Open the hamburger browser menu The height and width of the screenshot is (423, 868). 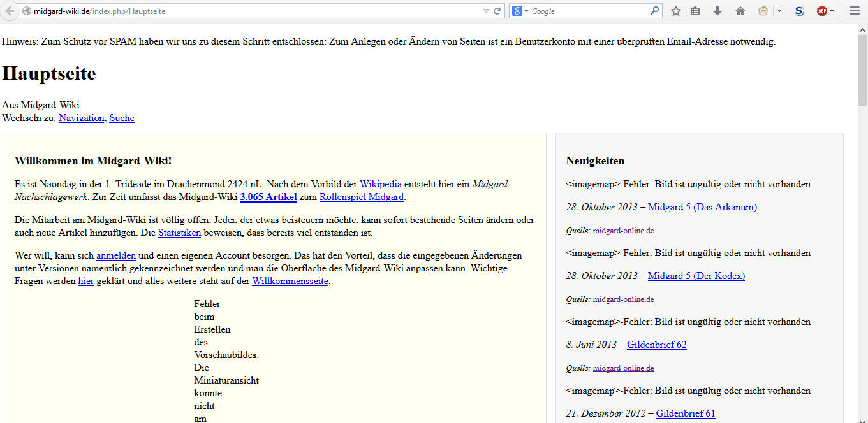point(855,11)
